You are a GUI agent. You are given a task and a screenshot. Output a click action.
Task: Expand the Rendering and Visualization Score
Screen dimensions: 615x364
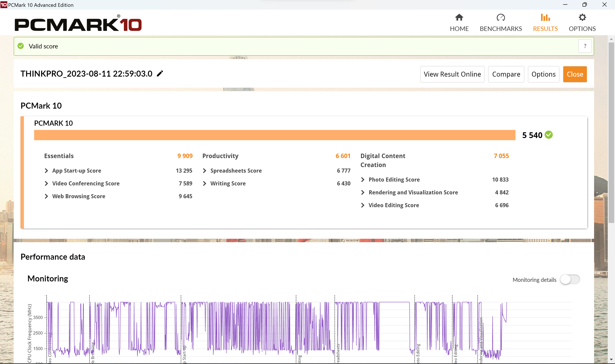point(363,192)
